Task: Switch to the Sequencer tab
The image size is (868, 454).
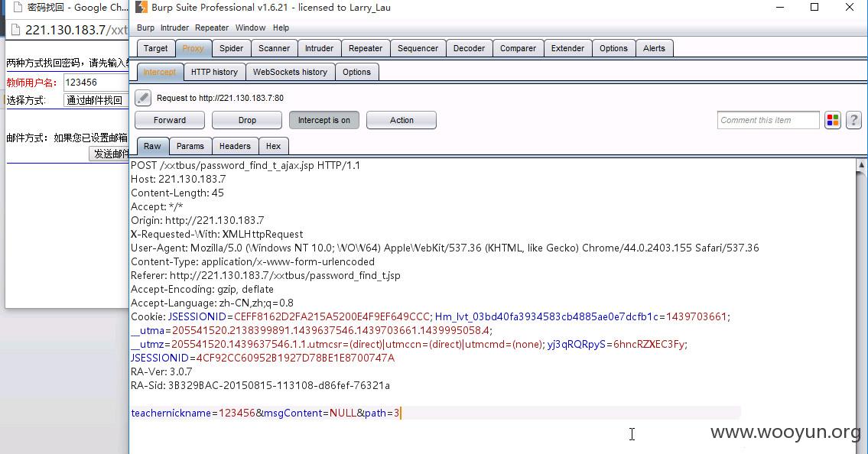Action: pyautogui.click(x=418, y=48)
